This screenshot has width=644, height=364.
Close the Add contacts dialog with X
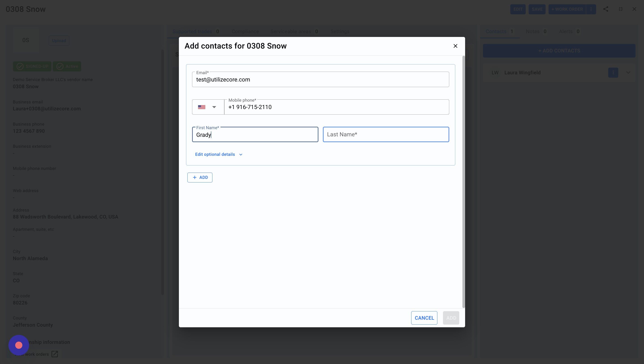click(455, 46)
